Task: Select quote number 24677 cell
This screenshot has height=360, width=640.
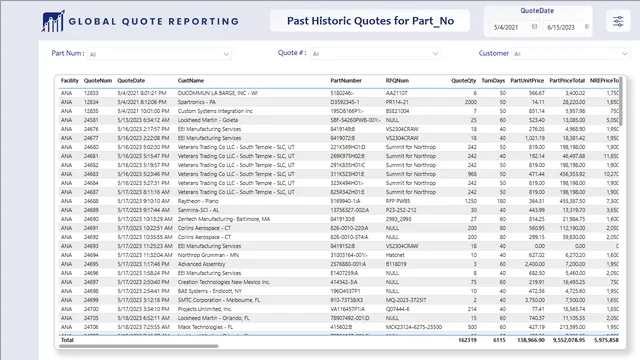Action: click(x=91, y=138)
